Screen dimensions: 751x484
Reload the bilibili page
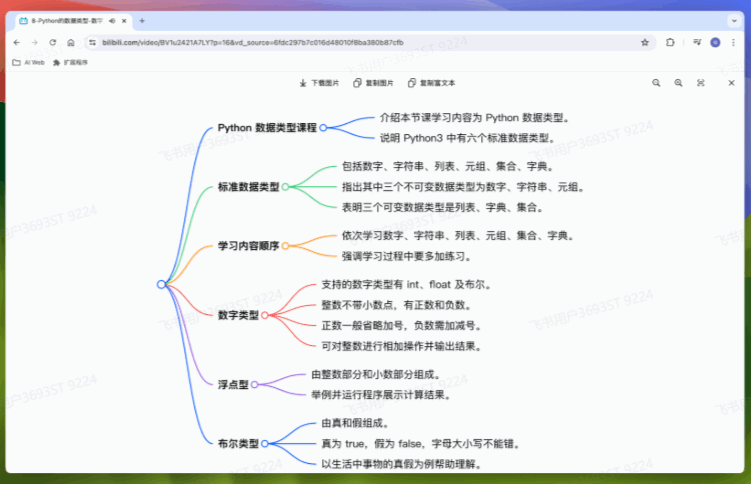pyautogui.click(x=52, y=42)
